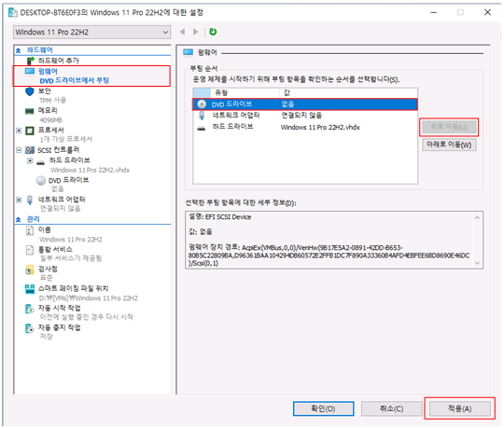This screenshot has width=504, height=428.
Task: Click DVD disc icon in boot order list
Action: [202, 104]
